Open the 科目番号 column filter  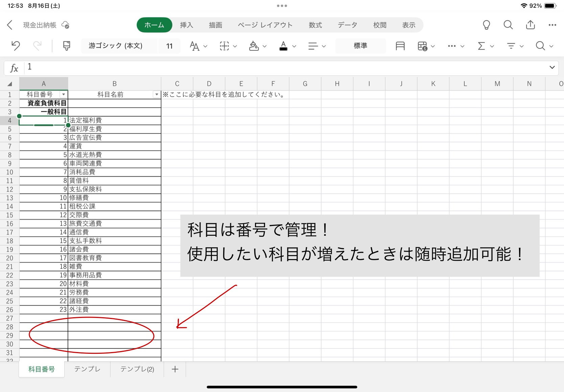click(x=64, y=94)
